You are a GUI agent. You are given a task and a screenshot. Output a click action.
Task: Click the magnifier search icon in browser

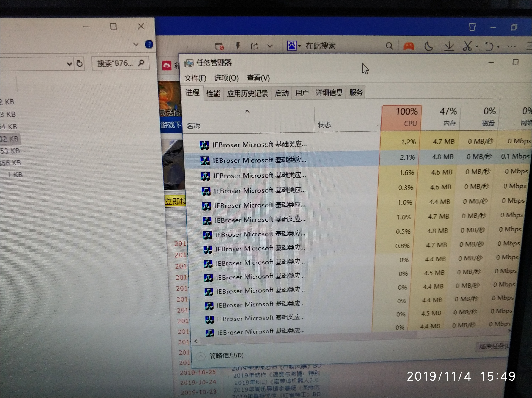[x=389, y=46]
